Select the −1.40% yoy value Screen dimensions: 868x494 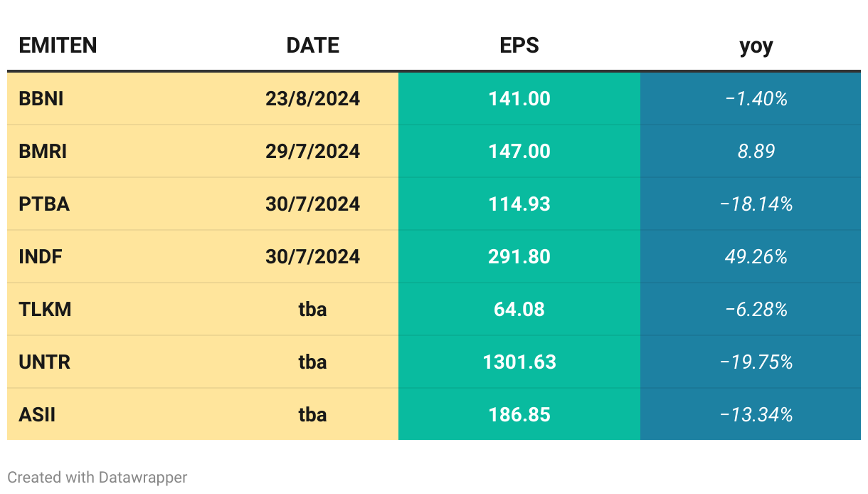click(x=756, y=98)
